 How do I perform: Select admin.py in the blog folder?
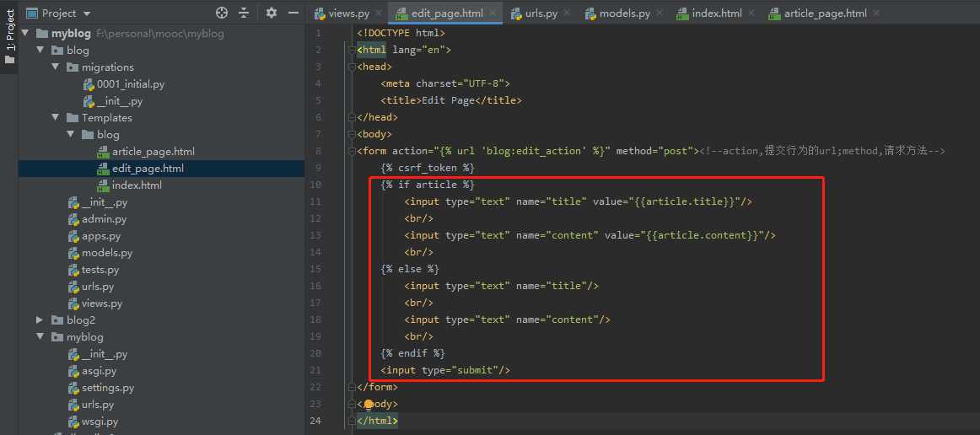click(104, 218)
